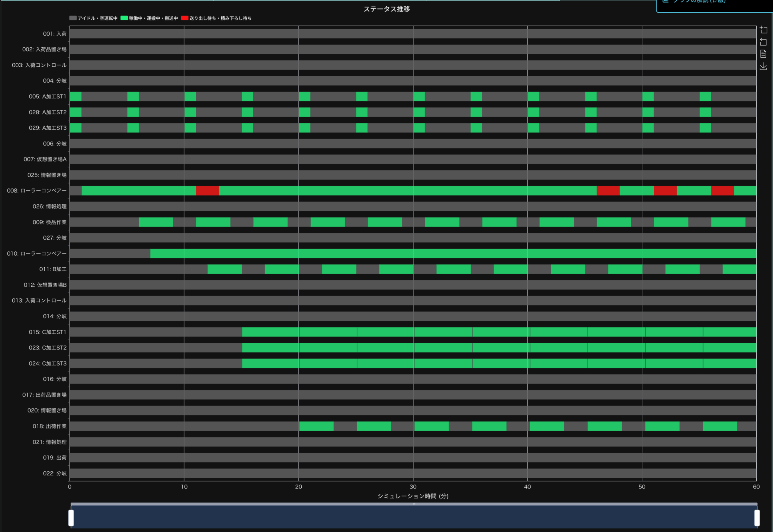The height and width of the screenshot is (532, 773).
Task: Click the zoom reset toolbox icon
Action: (x=763, y=42)
